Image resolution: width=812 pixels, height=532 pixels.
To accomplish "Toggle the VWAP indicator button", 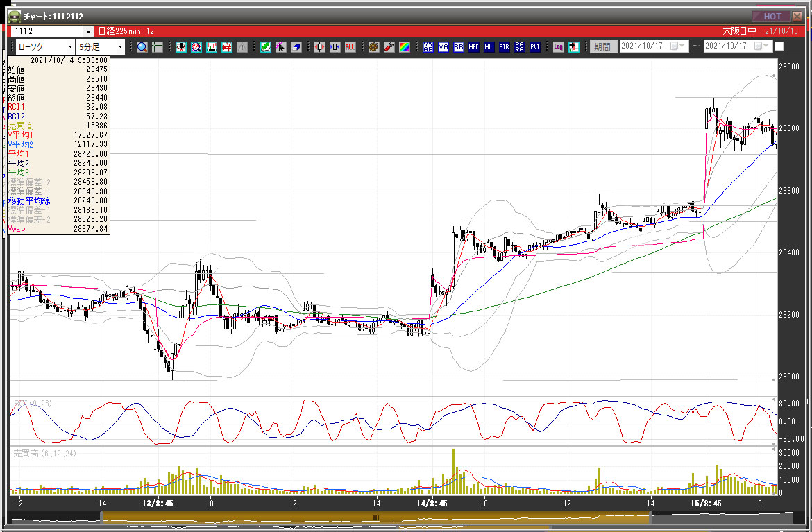I will click(x=428, y=47).
